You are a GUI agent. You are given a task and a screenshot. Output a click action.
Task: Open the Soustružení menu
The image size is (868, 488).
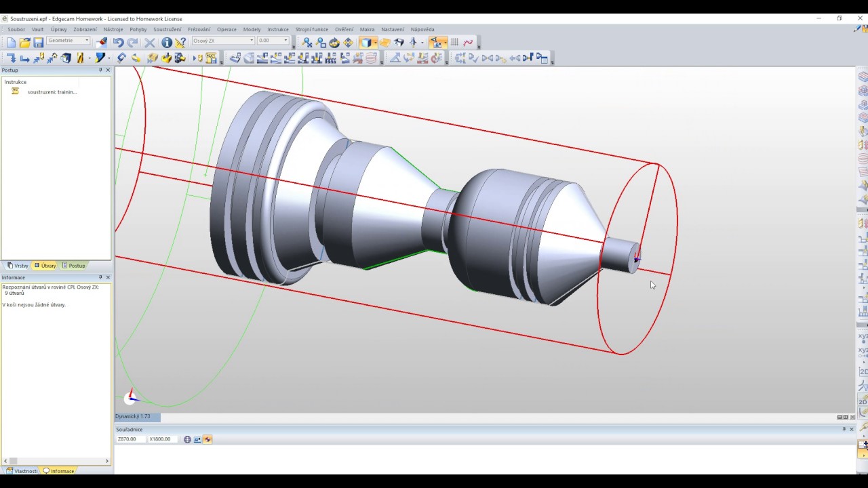point(167,29)
